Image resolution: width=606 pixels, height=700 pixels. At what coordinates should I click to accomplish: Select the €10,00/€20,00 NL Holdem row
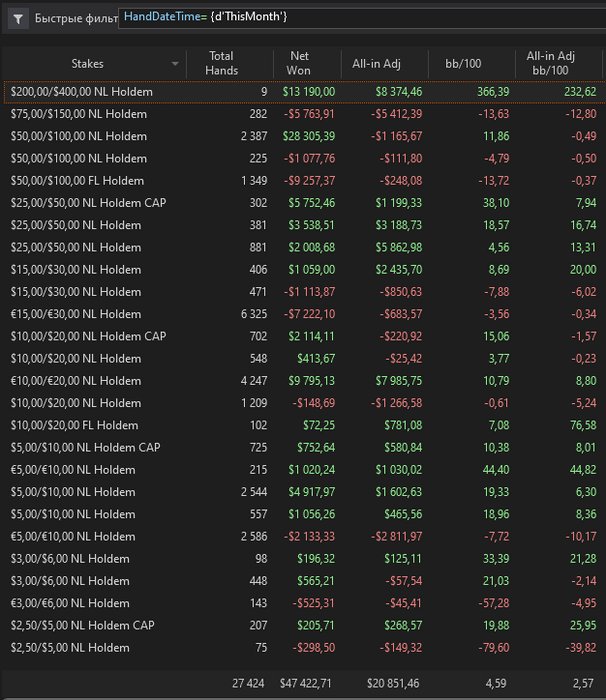(x=305, y=381)
